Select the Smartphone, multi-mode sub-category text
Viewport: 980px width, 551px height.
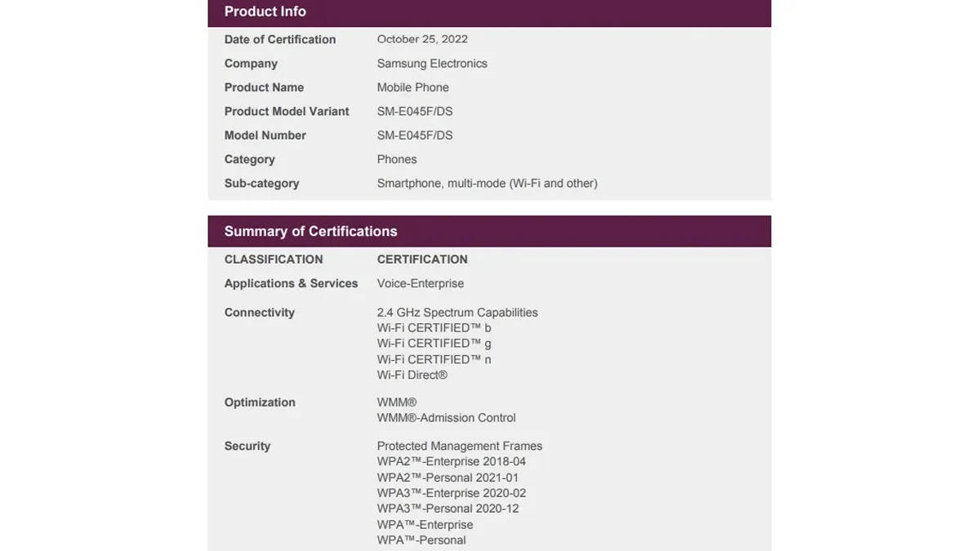[x=487, y=184]
